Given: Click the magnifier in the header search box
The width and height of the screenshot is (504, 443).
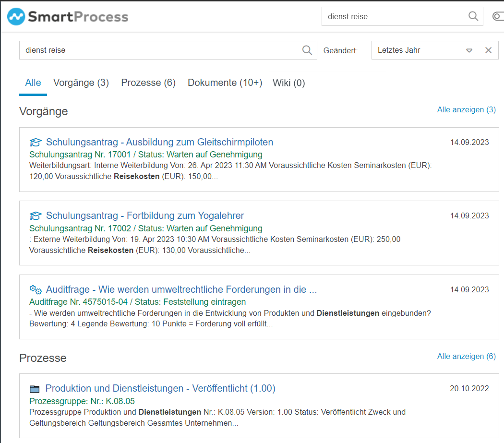Looking at the screenshot, I should (473, 16).
